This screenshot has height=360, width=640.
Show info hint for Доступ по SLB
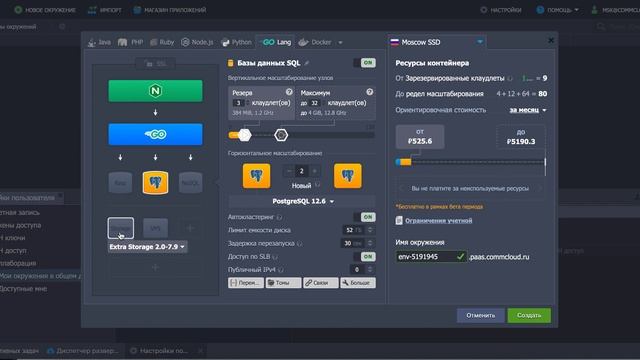tap(275, 257)
